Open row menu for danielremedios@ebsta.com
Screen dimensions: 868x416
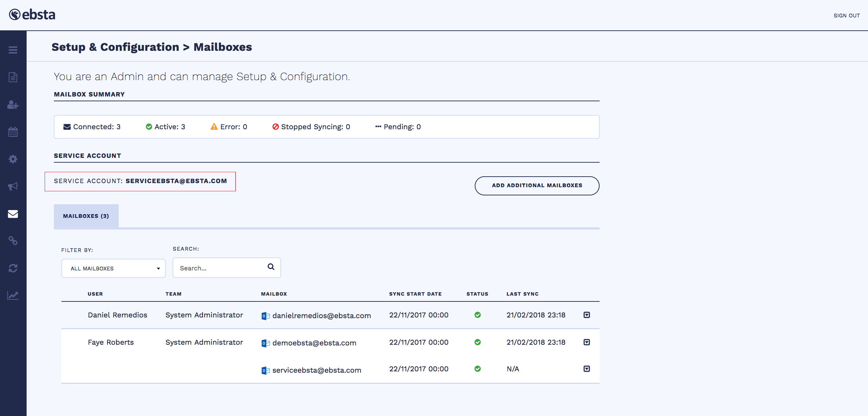(x=587, y=315)
